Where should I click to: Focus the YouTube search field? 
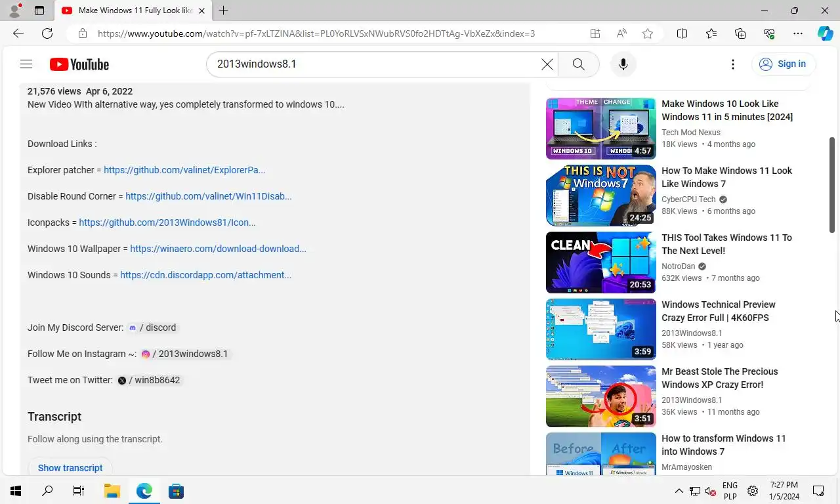click(x=375, y=64)
